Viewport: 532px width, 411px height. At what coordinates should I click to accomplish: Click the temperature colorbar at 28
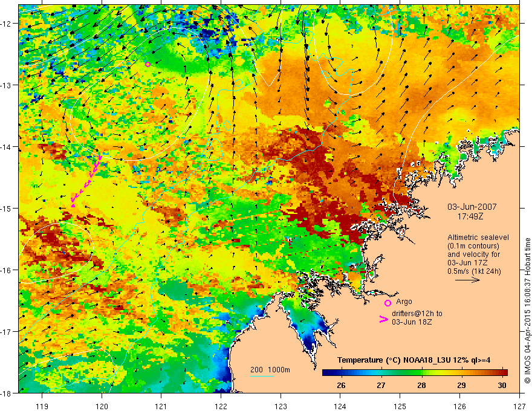click(x=422, y=372)
